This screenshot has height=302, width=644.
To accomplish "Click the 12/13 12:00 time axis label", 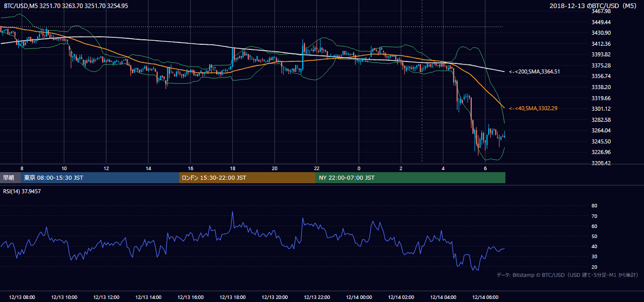I will 106,297.
